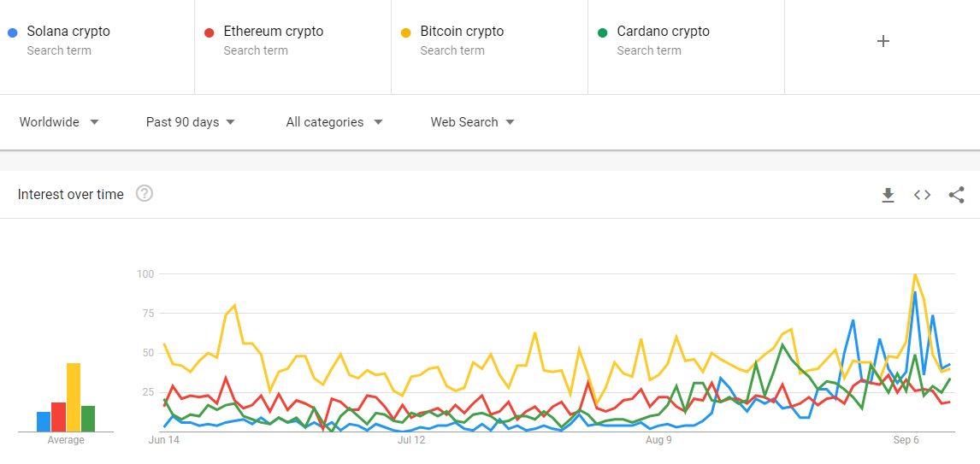This screenshot has width=980, height=464.
Task: Click the green dot beside Cardano crypto
Action: 602,32
